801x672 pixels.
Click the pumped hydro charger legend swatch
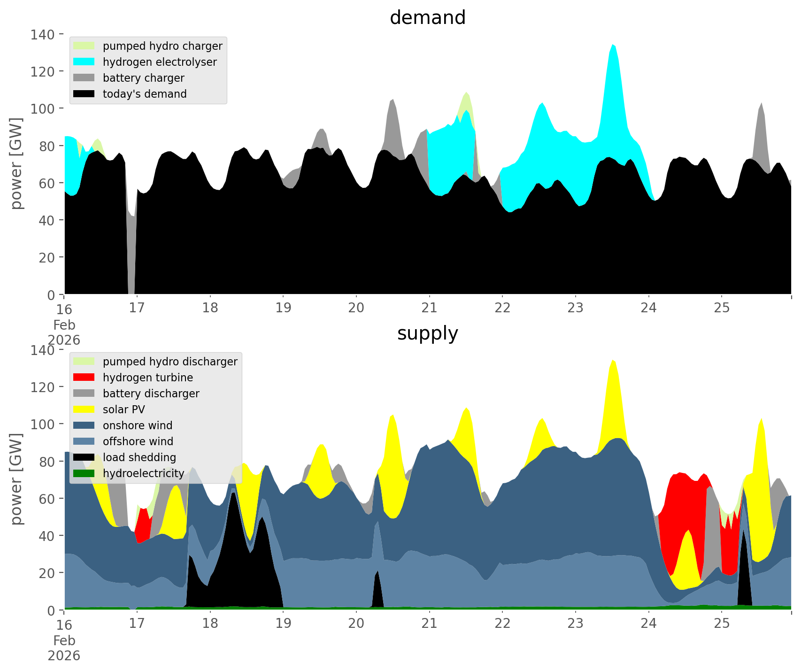point(84,46)
